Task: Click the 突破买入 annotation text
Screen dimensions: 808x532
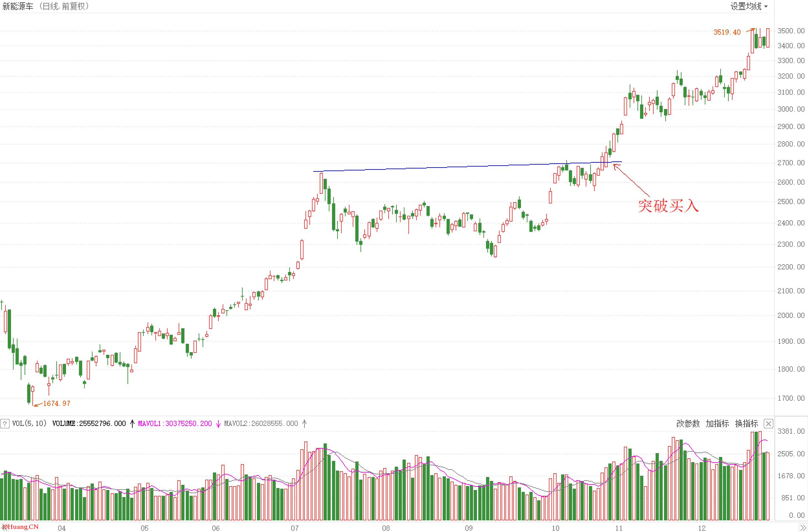Action: 668,206
